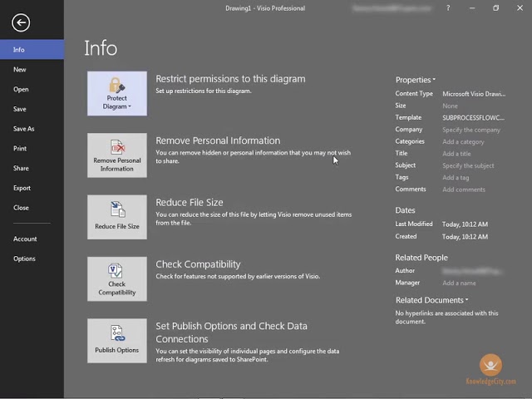Open Visio Options
Viewport: 532px width, 399px height.
coord(32,259)
